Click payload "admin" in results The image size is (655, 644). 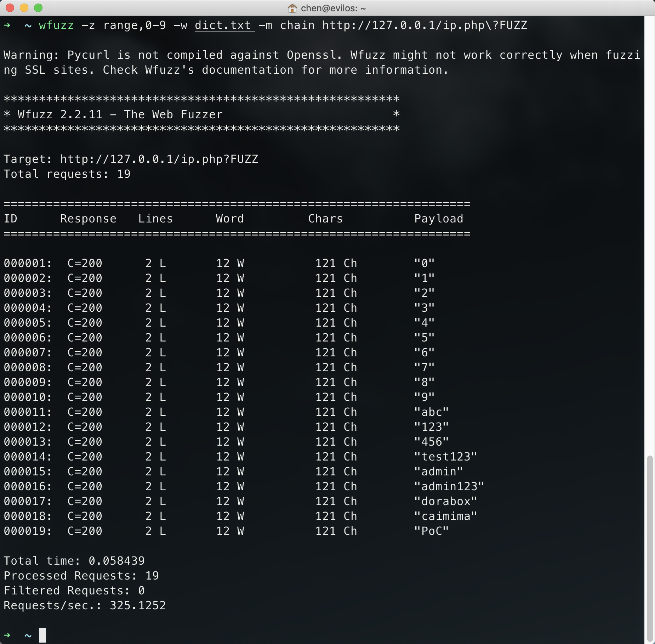438,471
